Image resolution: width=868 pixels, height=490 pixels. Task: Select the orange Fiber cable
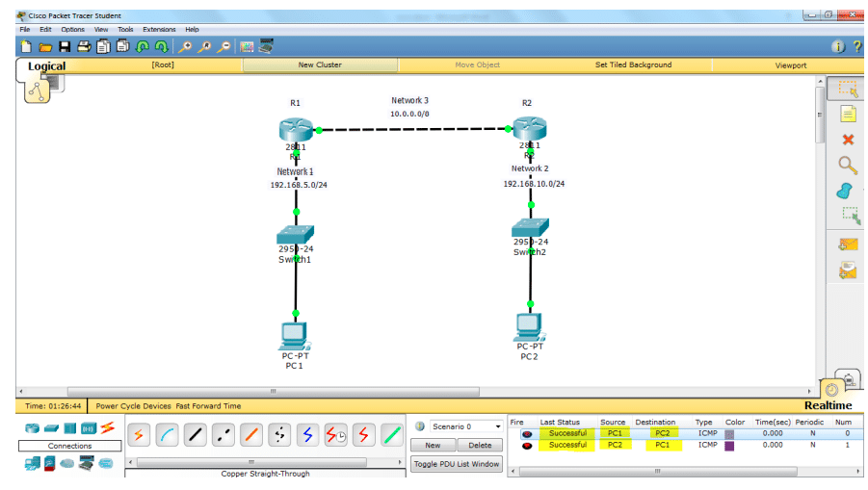coord(251,436)
